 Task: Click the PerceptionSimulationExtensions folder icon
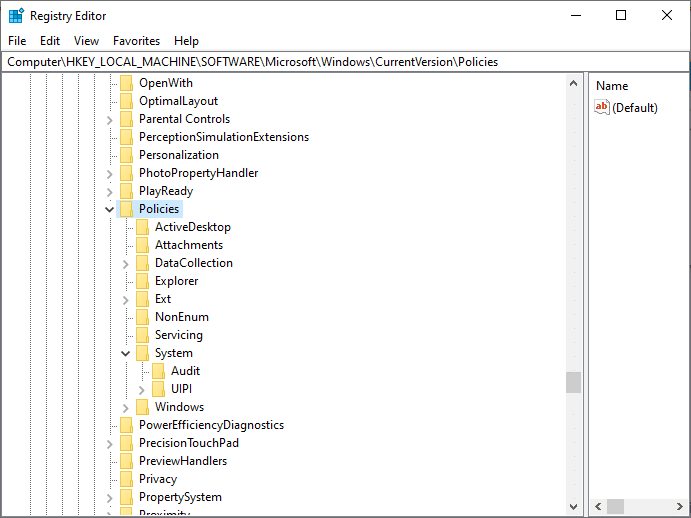click(126, 137)
